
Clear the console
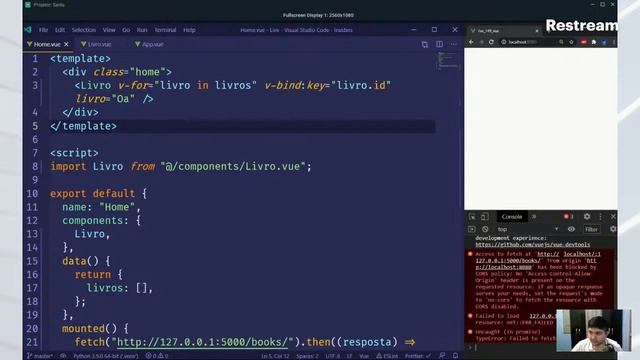(x=485, y=229)
